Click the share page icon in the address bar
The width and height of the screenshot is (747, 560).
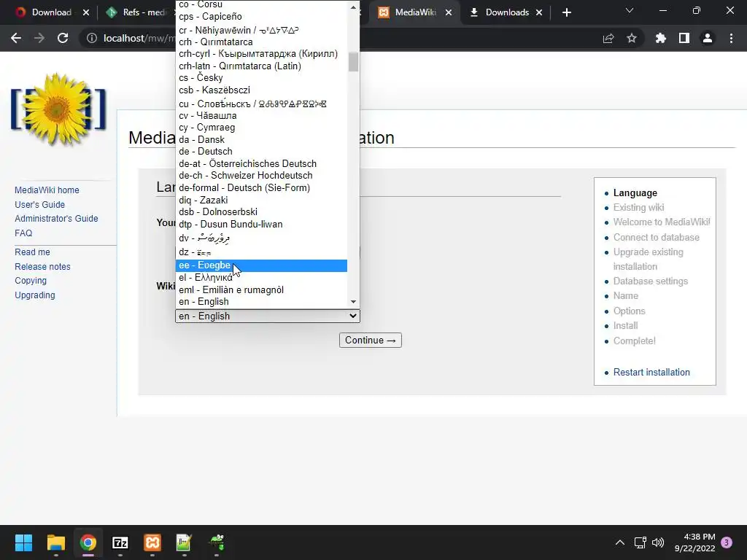(x=608, y=38)
